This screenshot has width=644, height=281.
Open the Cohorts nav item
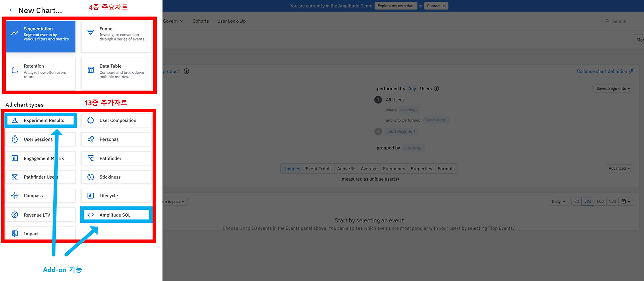[x=201, y=21]
